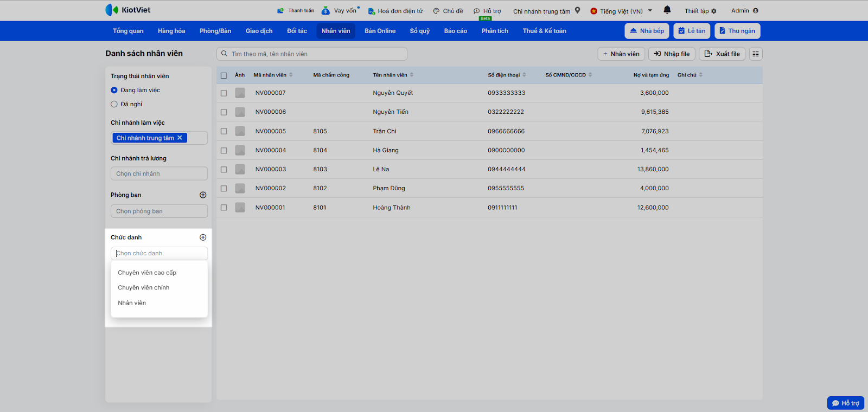Open the Đối tác menu
The width and height of the screenshot is (868, 412).
click(297, 31)
